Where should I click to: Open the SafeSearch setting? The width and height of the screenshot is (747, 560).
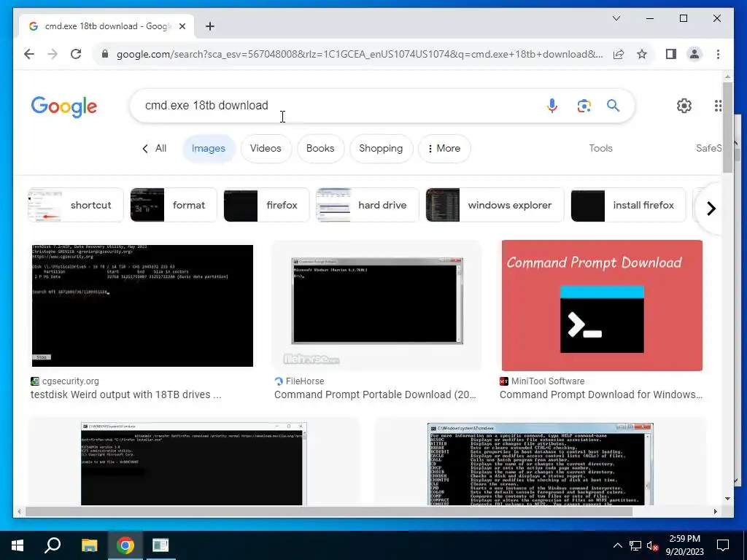pyautogui.click(x=708, y=149)
